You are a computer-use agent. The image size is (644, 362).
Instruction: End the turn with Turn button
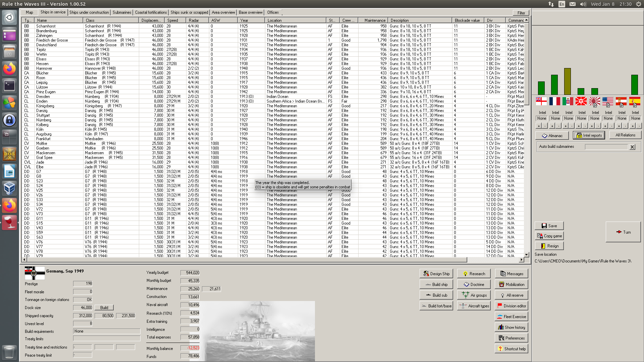tap(623, 232)
